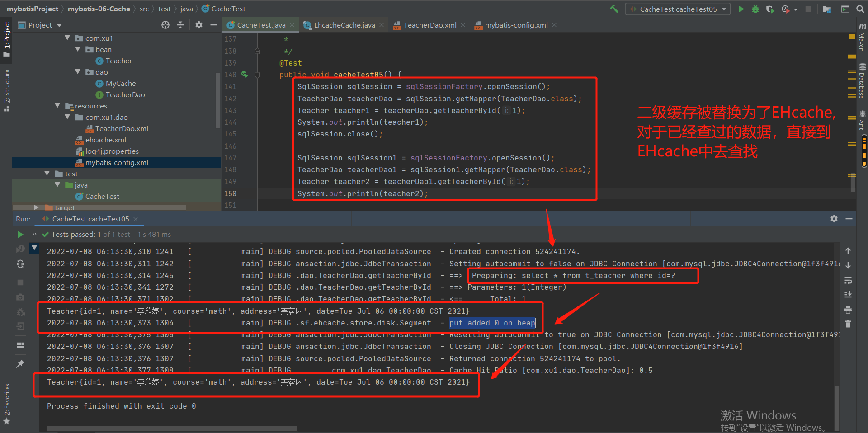Toggle Favorites tool window

(6, 404)
